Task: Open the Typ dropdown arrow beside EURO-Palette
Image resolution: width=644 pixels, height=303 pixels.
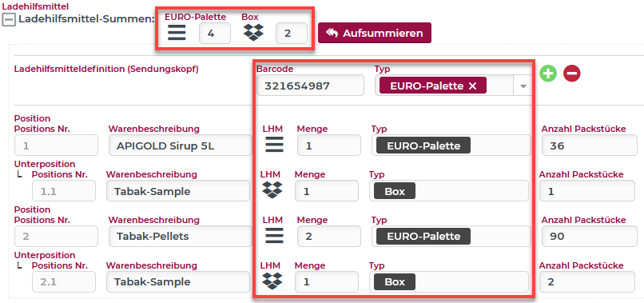Action: click(523, 86)
